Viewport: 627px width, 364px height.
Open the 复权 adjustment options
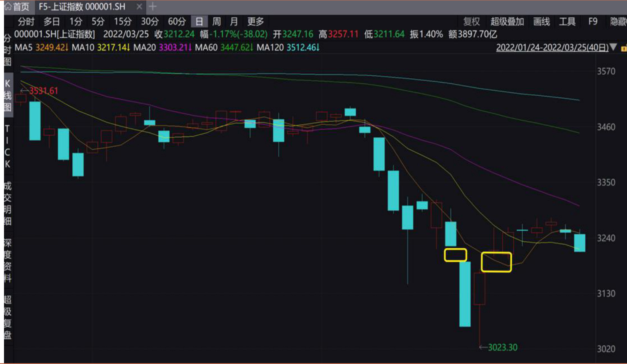pos(471,22)
